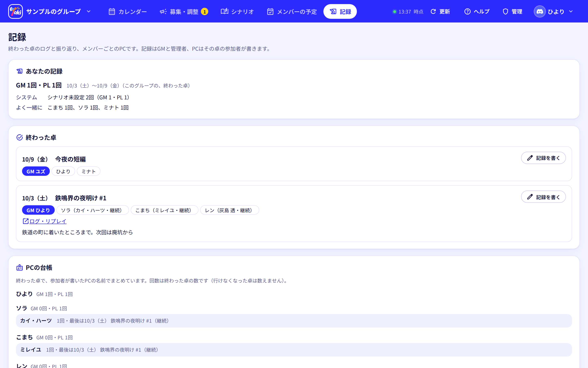
Task: Click the calendar-check member schedule icon
Action: pyautogui.click(x=270, y=11)
